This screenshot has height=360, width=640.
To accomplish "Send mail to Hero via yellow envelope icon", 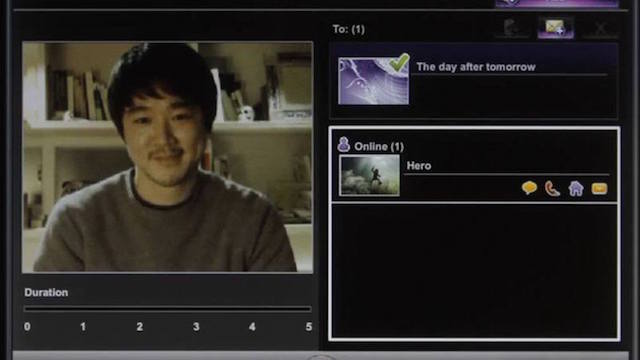I will pyautogui.click(x=599, y=189).
